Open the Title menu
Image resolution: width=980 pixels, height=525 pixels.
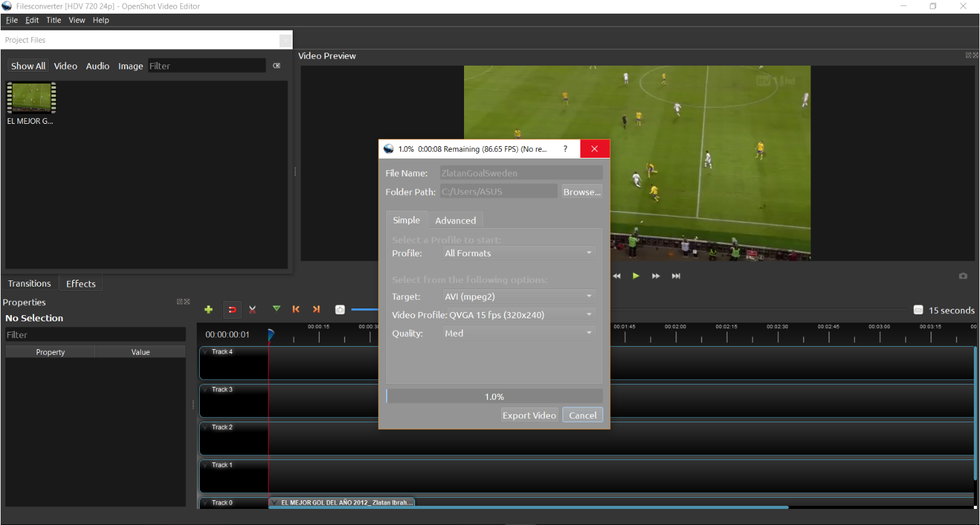(x=54, y=20)
